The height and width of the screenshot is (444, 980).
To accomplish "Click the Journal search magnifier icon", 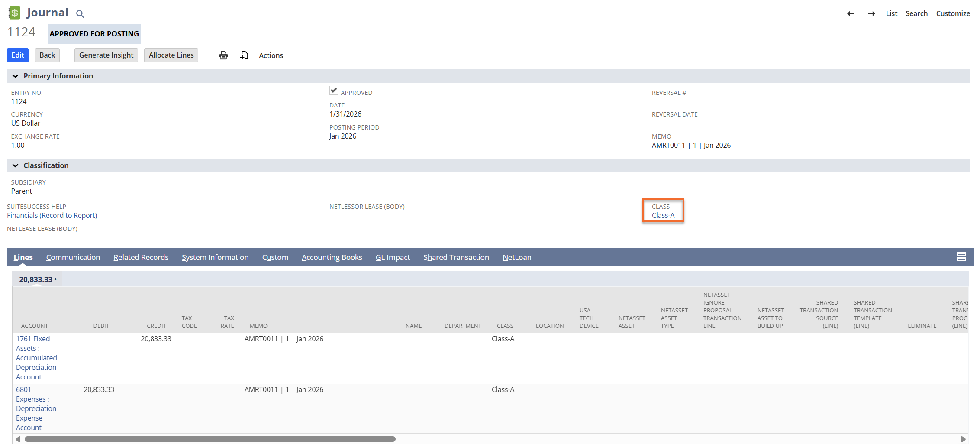I will (80, 14).
